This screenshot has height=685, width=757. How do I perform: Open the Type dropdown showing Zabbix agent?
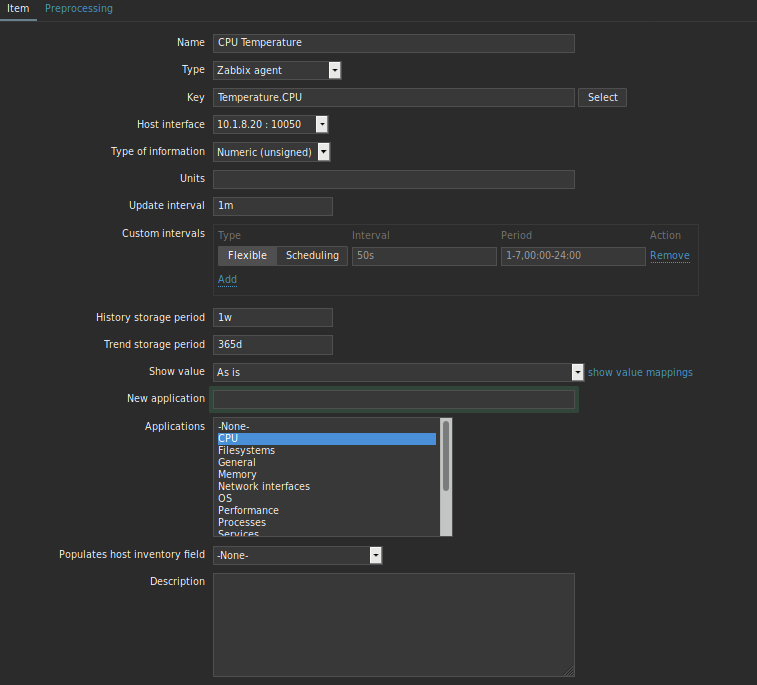[277, 70]
